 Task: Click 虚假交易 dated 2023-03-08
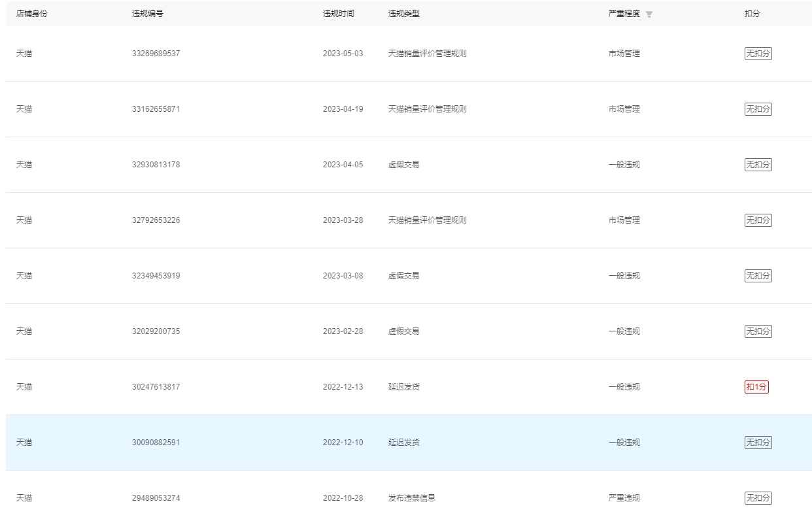(x=404, y=276)
